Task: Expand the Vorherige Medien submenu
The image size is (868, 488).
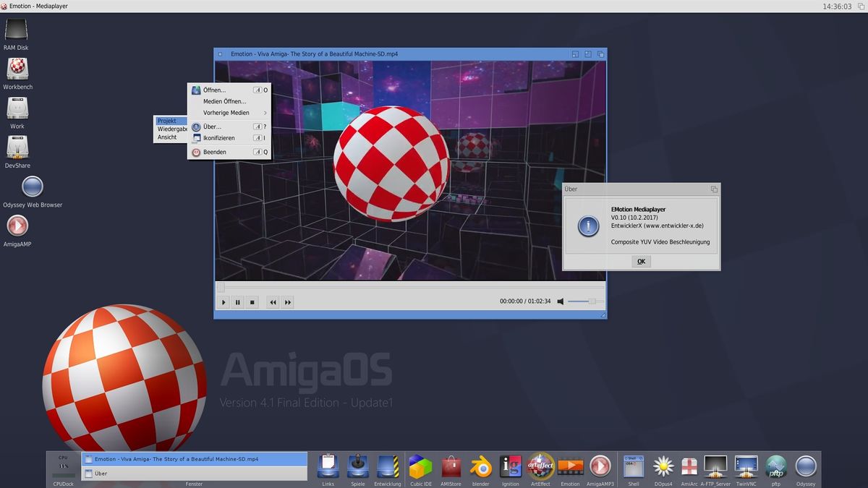Action: pos(228,113)
